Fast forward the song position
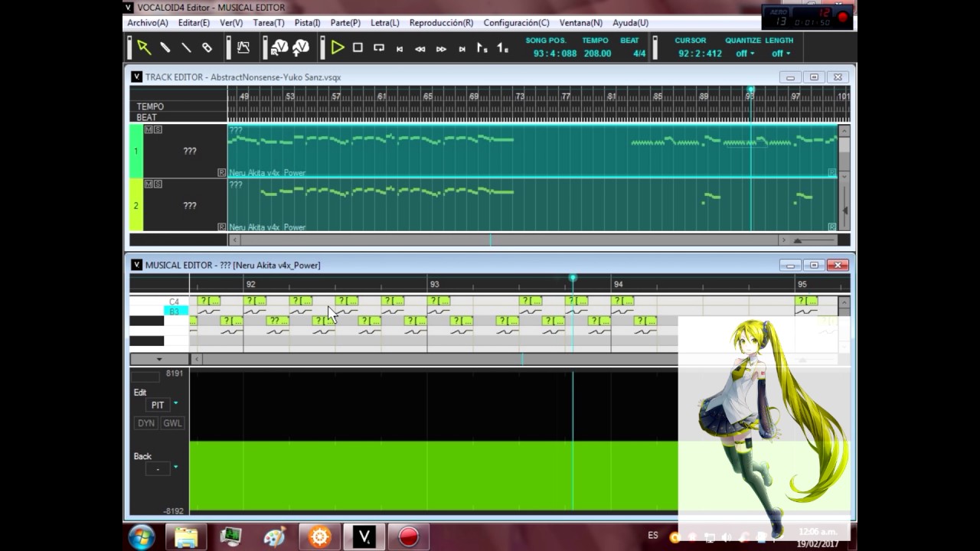 (x=441, y=48)
